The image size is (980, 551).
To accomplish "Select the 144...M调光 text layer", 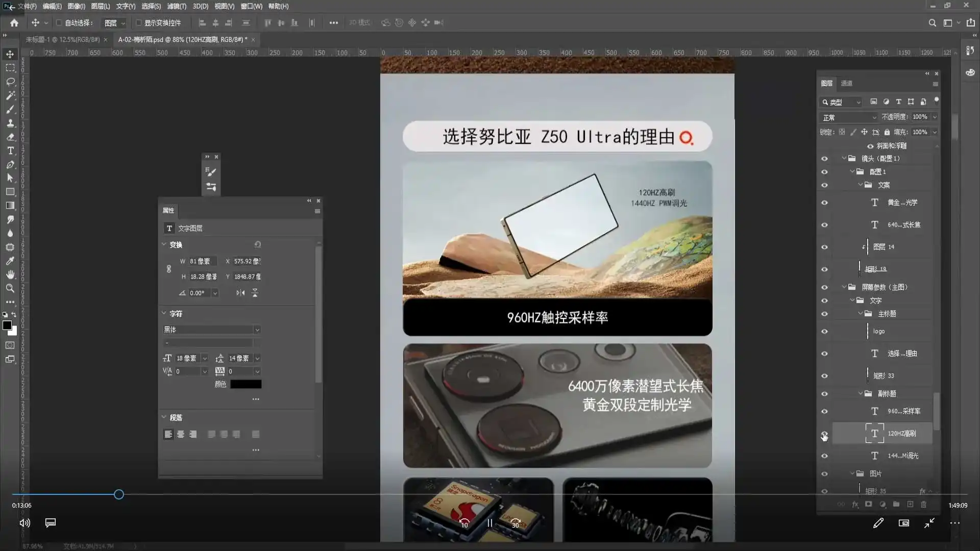I will [x=902, y=456].
